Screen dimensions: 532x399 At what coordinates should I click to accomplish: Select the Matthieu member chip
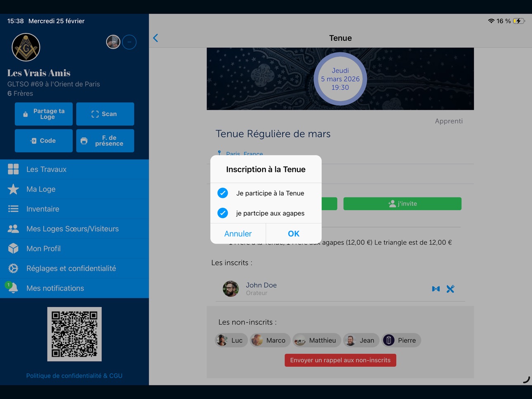[x=317, y=340]
